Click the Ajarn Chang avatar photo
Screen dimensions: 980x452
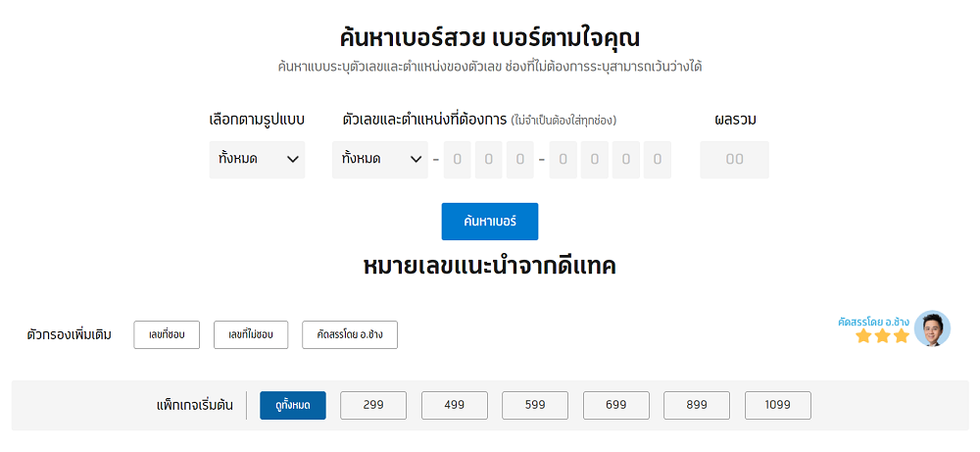932,328
